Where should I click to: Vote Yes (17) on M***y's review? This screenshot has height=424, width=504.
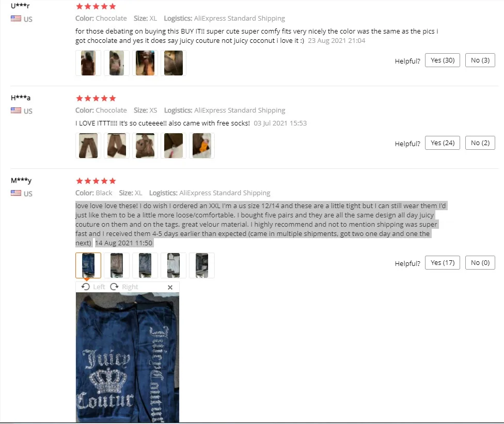pos(442,263)
